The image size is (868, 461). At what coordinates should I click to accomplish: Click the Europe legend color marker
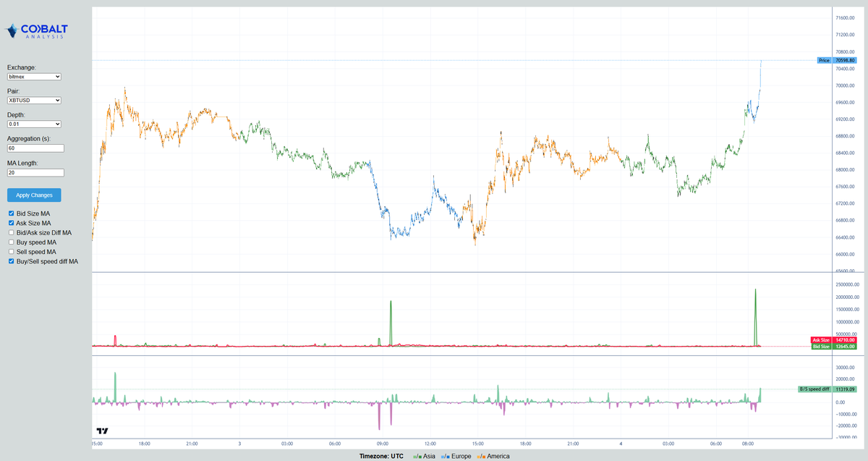[445, 457]
